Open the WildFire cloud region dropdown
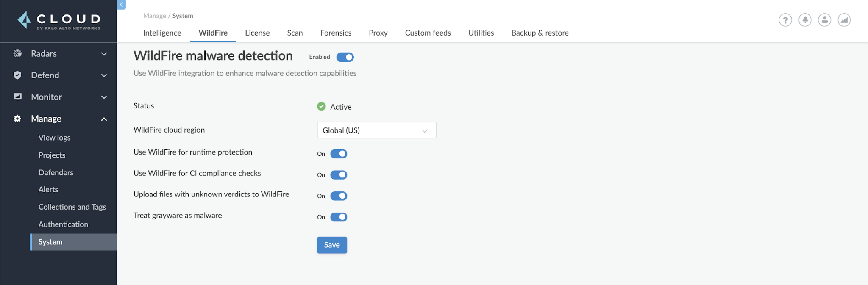 (376, 130)
